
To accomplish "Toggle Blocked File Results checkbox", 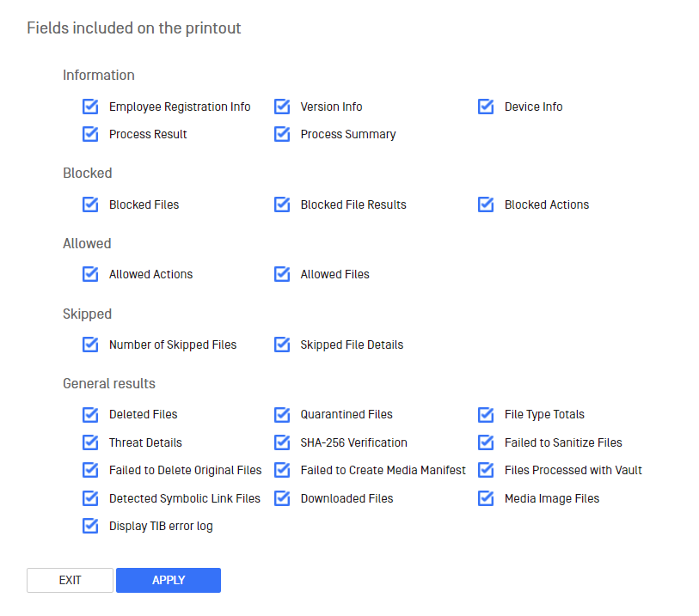I will click(282, 204).
